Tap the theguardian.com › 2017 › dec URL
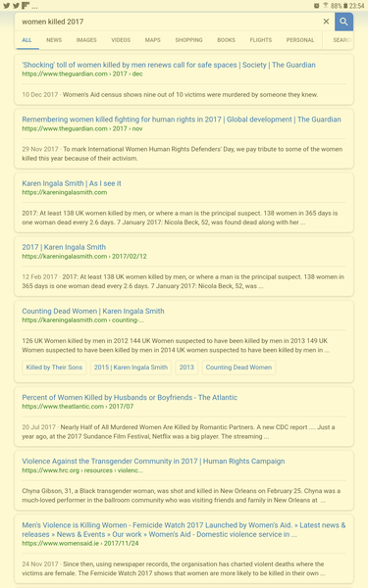368x588 pixels. (82, 73)
